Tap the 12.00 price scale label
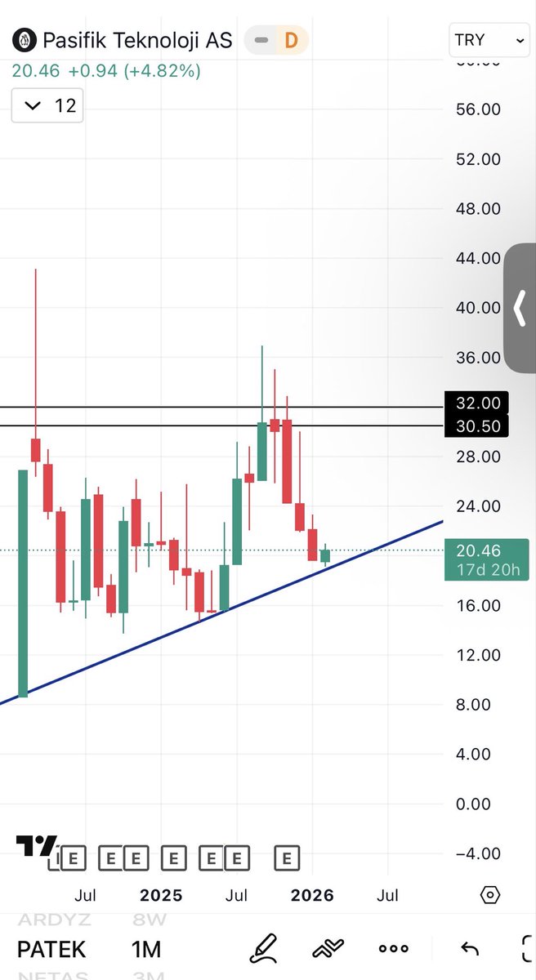536x980 pixels. [478, 655]
